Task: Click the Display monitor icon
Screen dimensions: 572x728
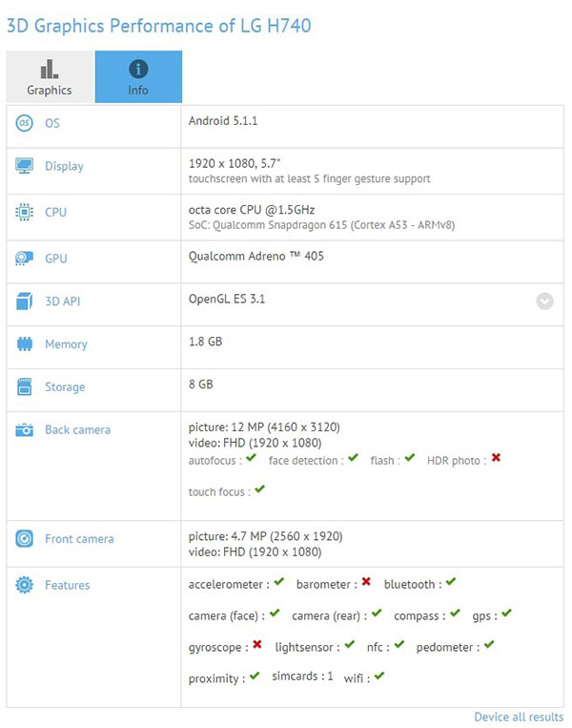Action: [x=24, y=166]
